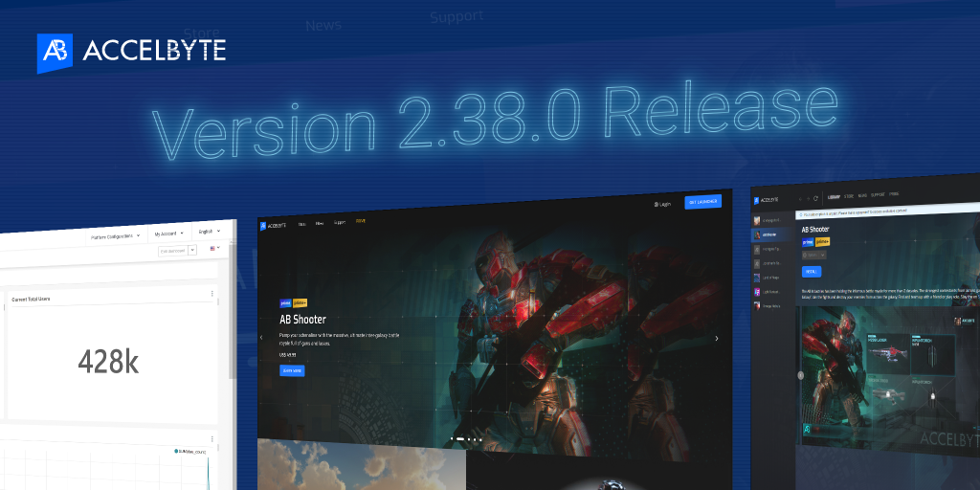The image size is (980, 490).
Task: Click the admin dashboard vertical scrollbar
Action: [x=233, y=313]
